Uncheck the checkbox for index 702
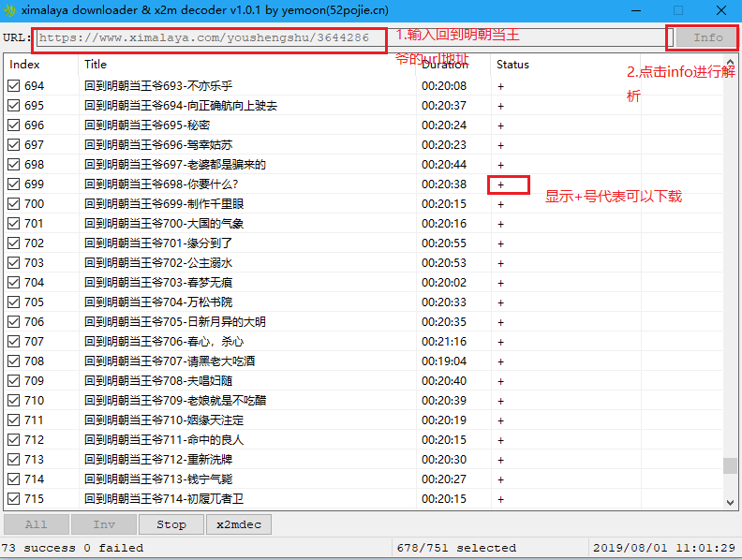The image size is (742, 560). pos(14,243)
